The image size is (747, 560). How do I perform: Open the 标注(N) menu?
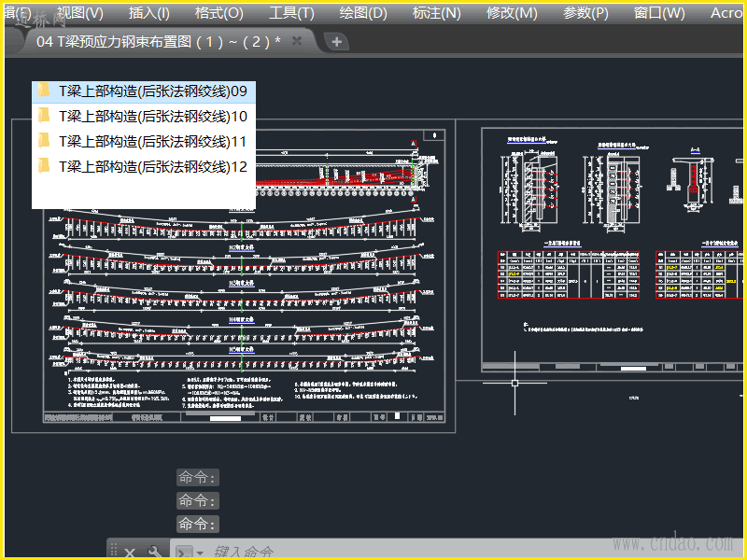[x=437, y=13]
